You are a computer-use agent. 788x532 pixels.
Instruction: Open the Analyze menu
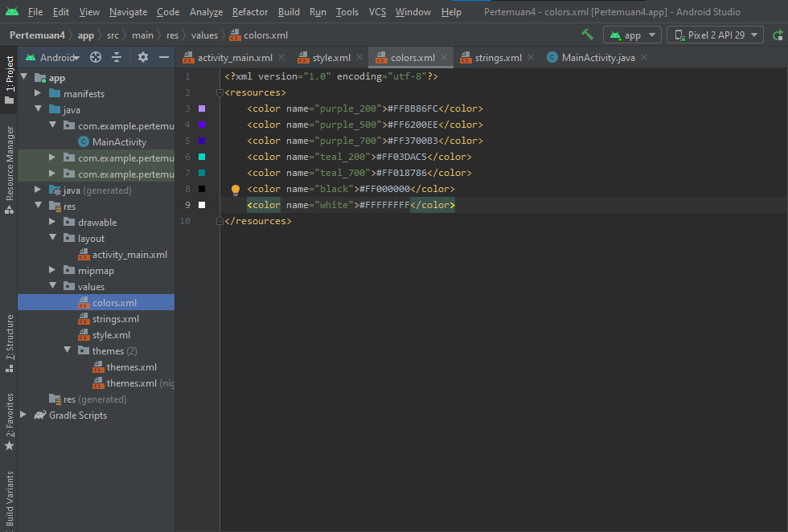click(x=206, y=11)
